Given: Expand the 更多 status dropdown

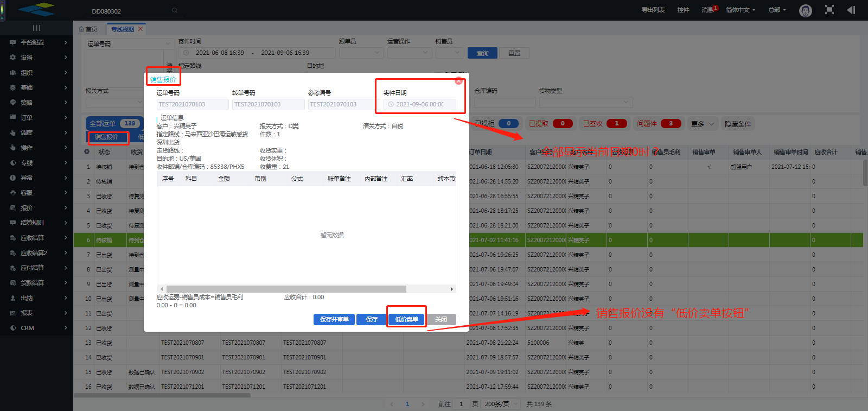Looking at the screenshot, I should click(704, 124).
